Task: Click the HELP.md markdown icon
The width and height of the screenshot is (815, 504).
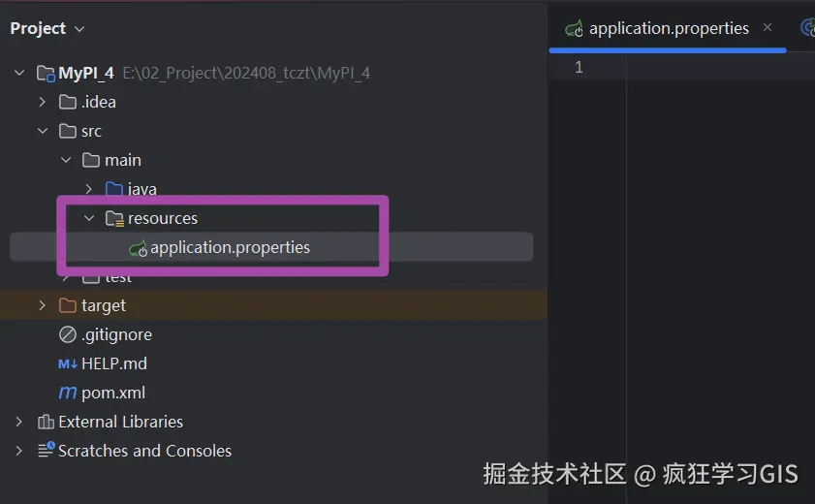Action: point(68,363)
